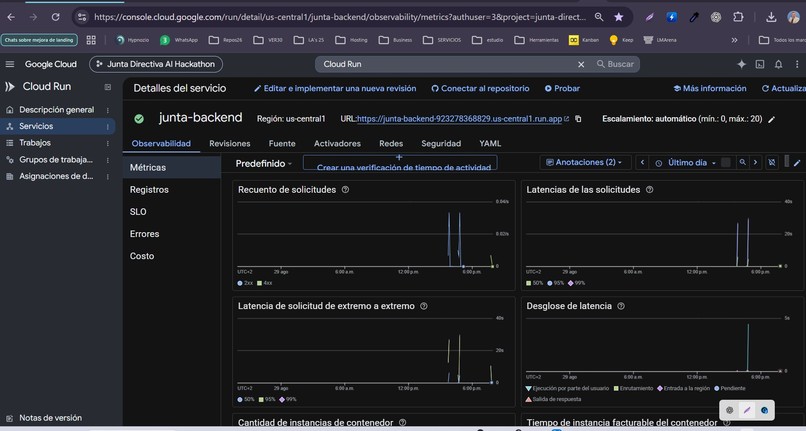
Task: Open more options for Asignaciones
Action: [107, 176]
